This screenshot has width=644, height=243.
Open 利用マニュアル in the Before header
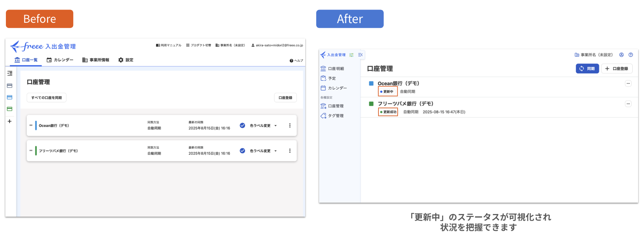(x=169, y=45)
